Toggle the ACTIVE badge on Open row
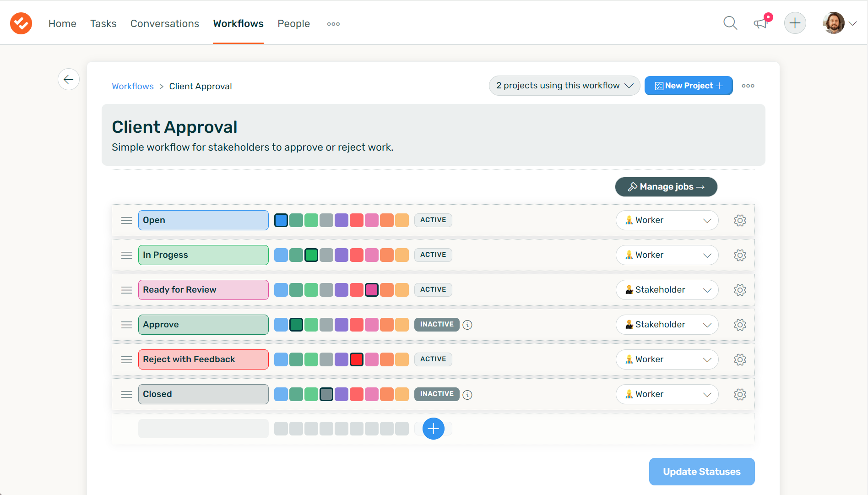This screenshot has height=495, width=868. click(x=433, y=220)
